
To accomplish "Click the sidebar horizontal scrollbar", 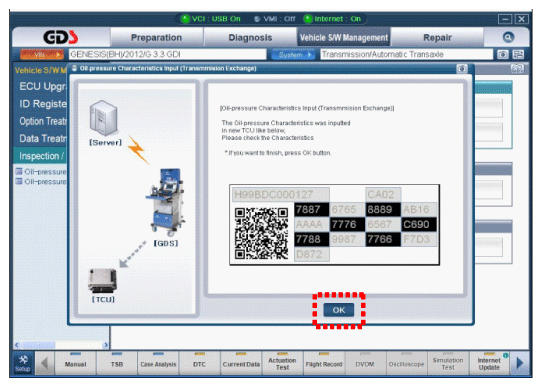I will tap(62, 345).
